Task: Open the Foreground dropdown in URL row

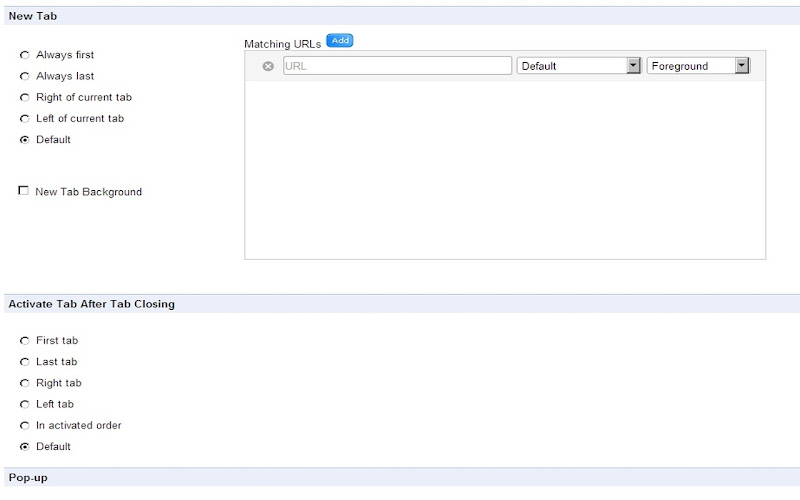Action: point(698,66)
